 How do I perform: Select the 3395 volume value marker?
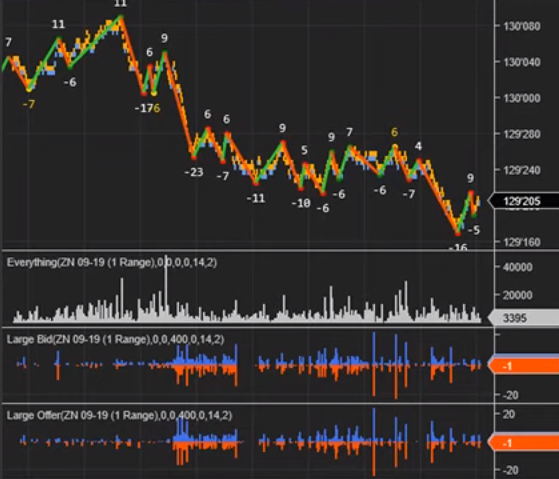pos(523,318)
